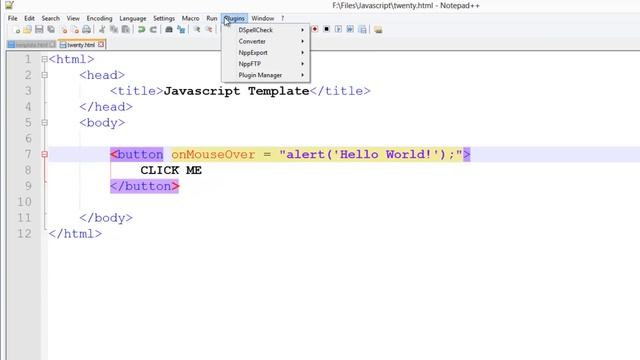The height and width of the screenshot is (360, 640).
Task: Click the New file toolbar icon
Action: 16,30
